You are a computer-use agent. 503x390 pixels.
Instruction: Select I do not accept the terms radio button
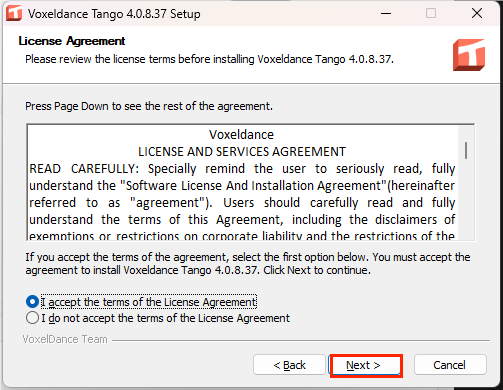(32, 318)
